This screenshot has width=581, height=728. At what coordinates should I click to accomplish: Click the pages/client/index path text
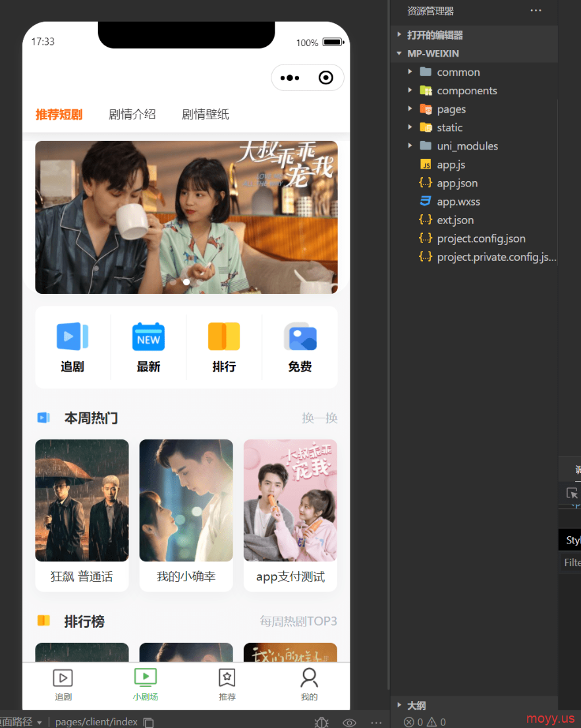96,722
